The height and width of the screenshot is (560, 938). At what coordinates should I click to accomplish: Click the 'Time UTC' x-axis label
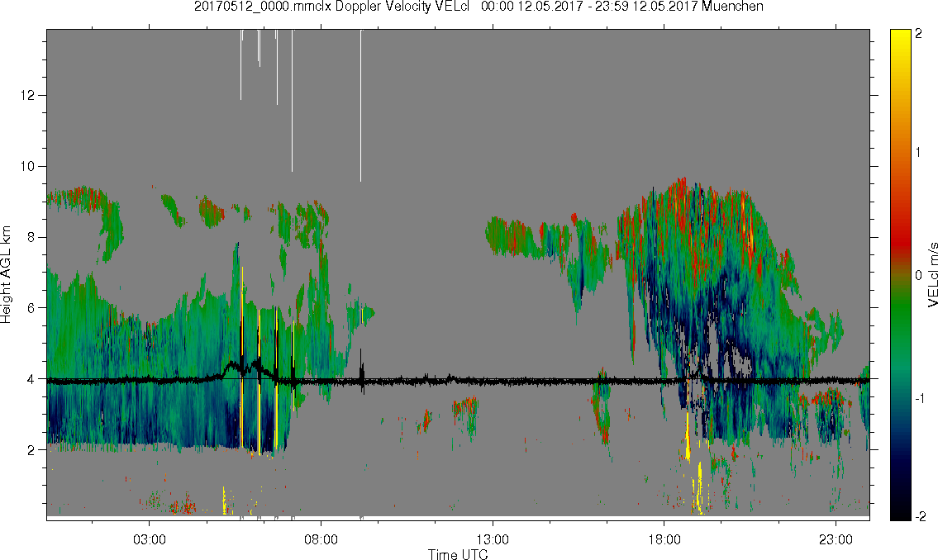pos(458,554)
